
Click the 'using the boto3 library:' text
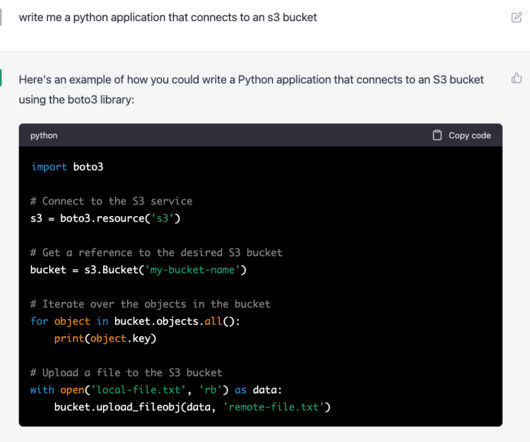click(x=76, y=100)
